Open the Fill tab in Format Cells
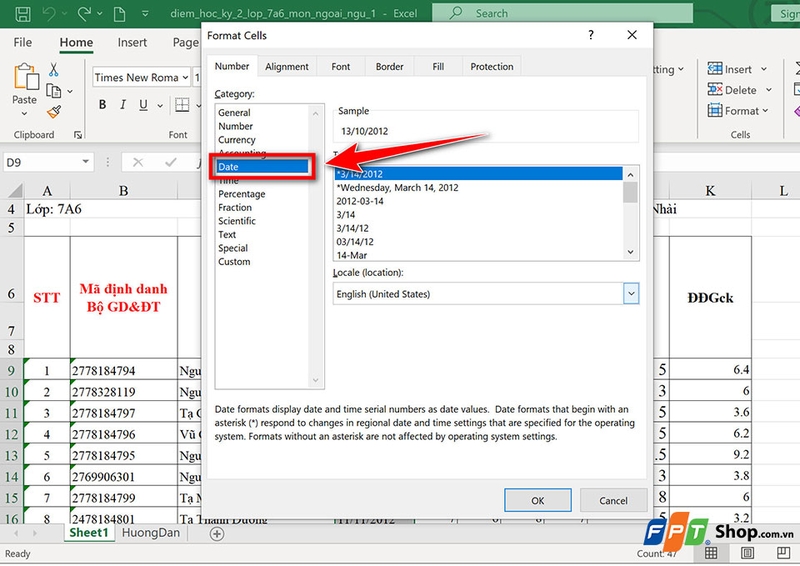Image resolution: width=800 pixels, height=566 pixels. (x=438, y=66)
